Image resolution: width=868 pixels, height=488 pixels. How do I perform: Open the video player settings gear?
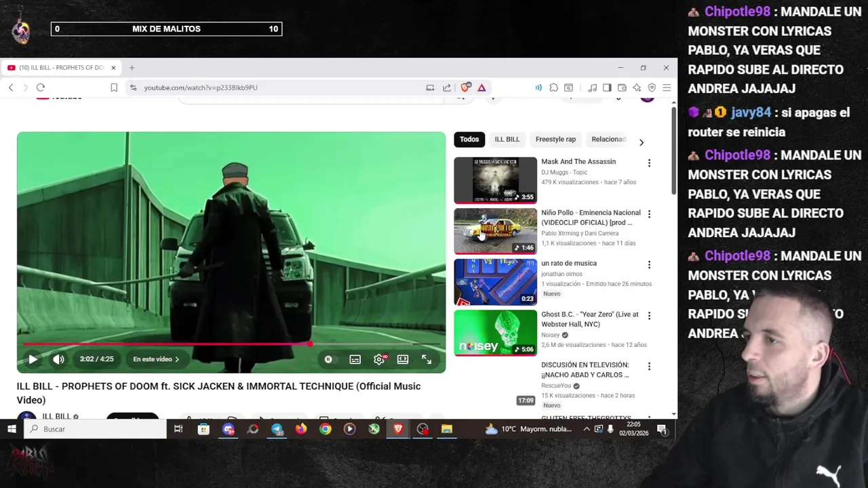[379, 359]
